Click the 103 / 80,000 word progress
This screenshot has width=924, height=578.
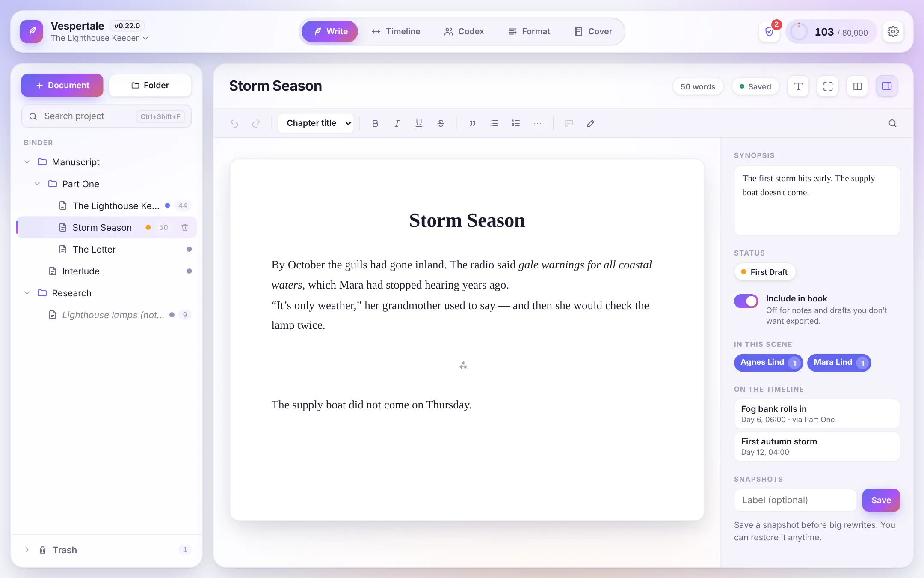(831, 32)
